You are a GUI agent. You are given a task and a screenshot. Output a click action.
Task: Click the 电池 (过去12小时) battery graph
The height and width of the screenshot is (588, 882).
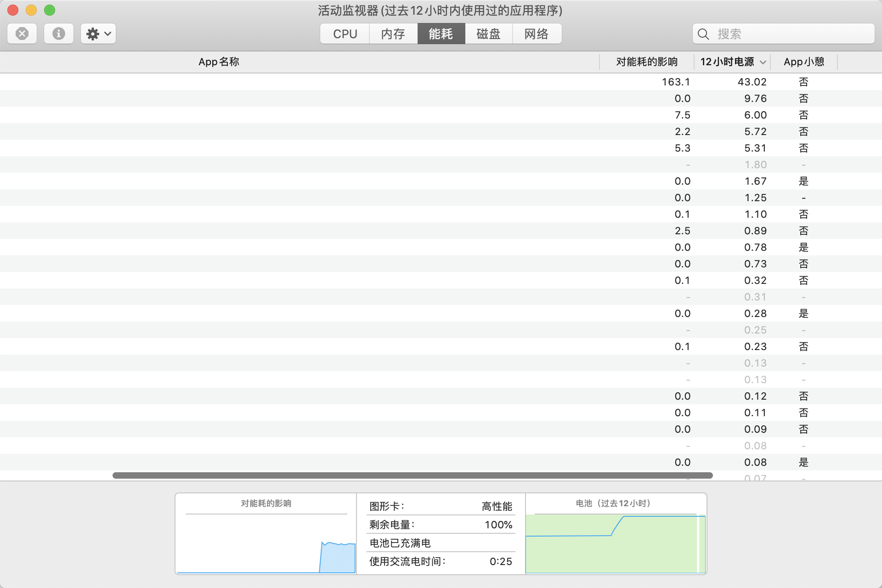point(615,543)
